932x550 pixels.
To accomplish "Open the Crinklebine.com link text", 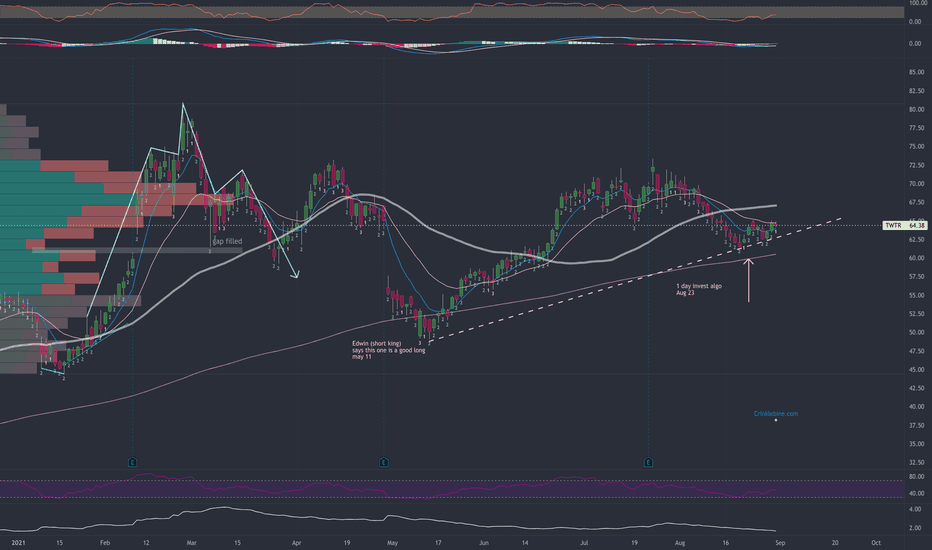I will (x=776, y=414).
